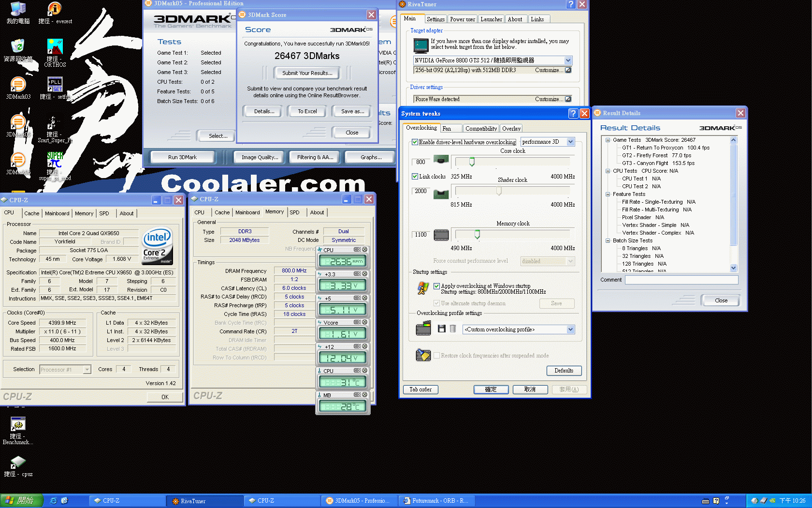Click Customize icon for ForceWare driver
Screen dimensions: 812x508
568,99
